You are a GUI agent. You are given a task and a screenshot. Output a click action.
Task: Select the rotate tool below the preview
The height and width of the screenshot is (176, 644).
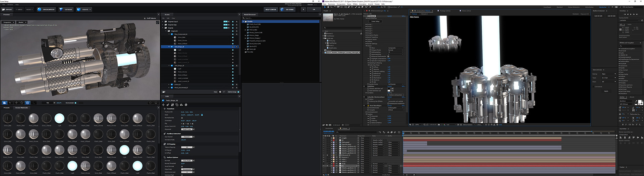(x=22, y=103)
